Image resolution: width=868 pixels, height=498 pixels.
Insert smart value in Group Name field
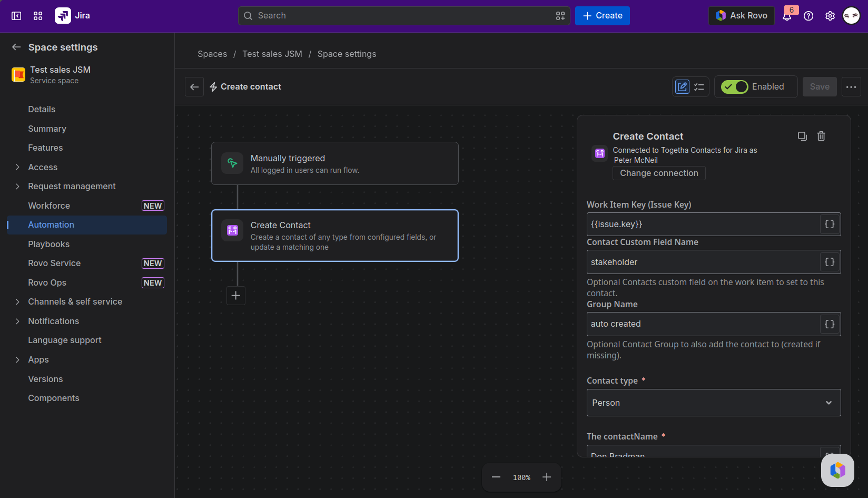click(830, 324)
